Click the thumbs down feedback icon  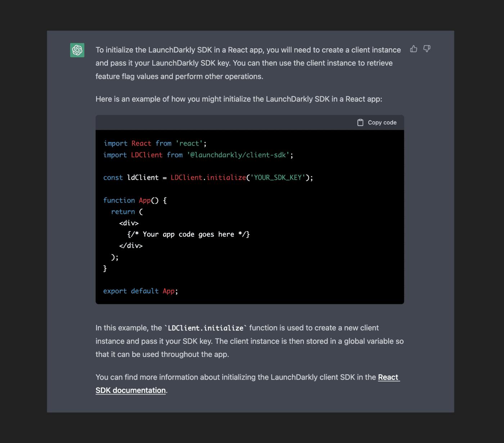(x=427, y=49)
